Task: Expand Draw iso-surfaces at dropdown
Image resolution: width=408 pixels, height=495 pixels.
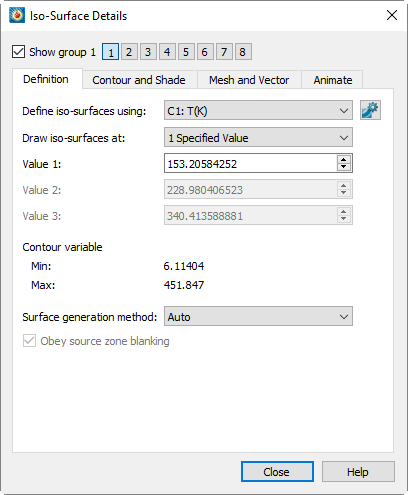Action: (258, 137)
